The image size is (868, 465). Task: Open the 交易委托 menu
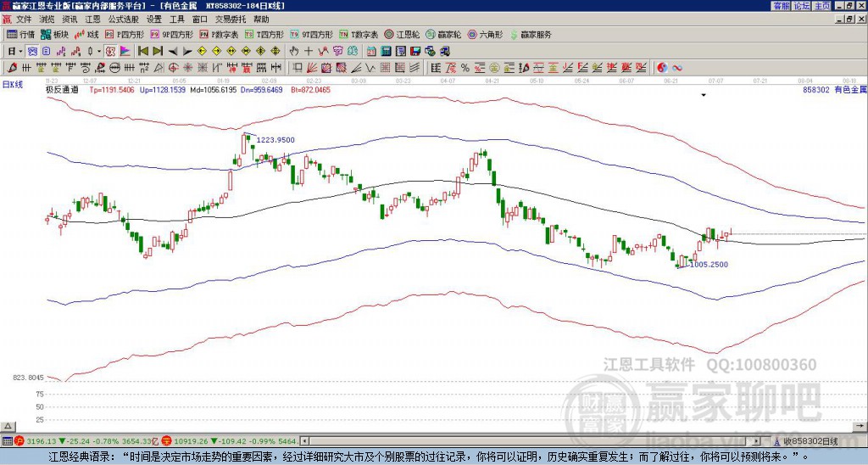(x=231, y=20)
